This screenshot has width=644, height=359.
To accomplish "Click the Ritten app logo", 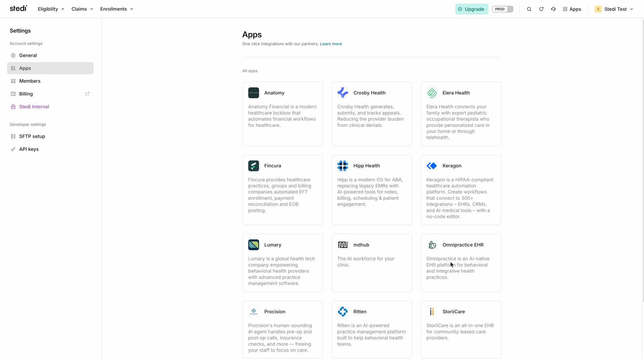I will (x=343, y=311).
